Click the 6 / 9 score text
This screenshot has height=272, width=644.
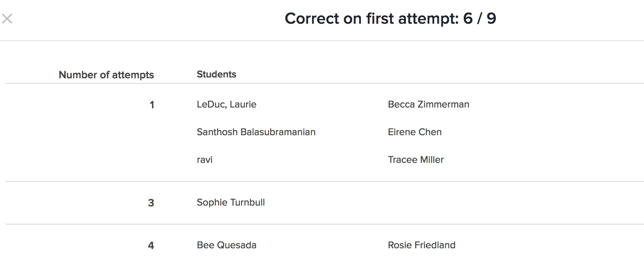pyautogui.click(x=479, y=19)
